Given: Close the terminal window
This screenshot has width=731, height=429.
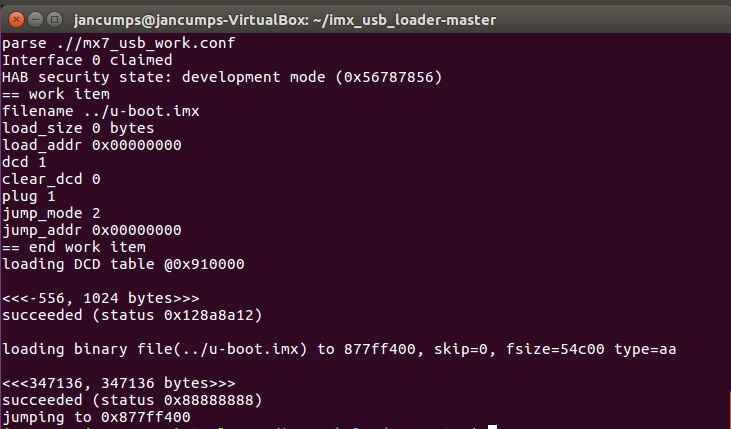Looking at the screenshot, I should [14, 19].
